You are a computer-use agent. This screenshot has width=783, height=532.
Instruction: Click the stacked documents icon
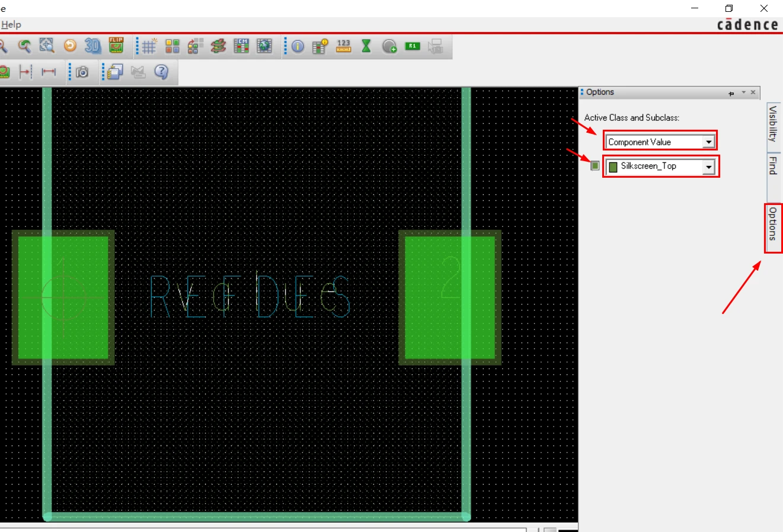(x=115, y=72)
